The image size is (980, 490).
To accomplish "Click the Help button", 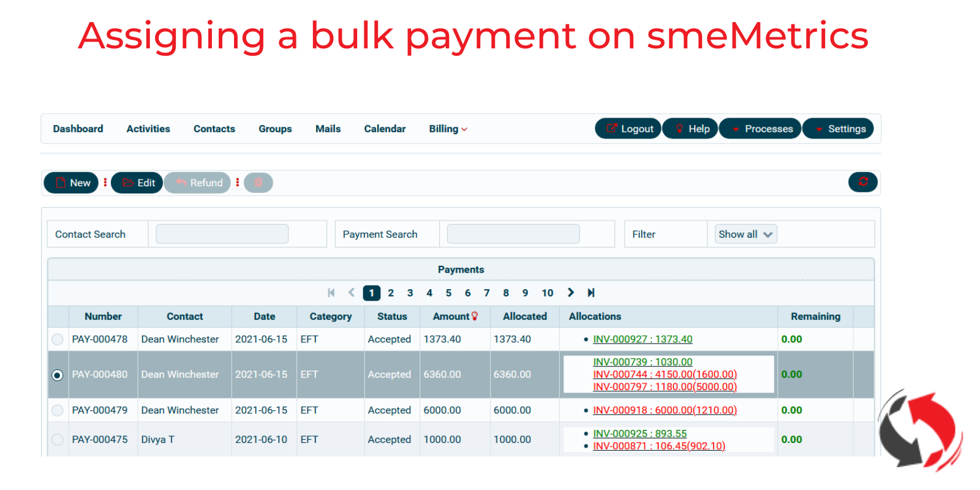I will tap(690, 129).
